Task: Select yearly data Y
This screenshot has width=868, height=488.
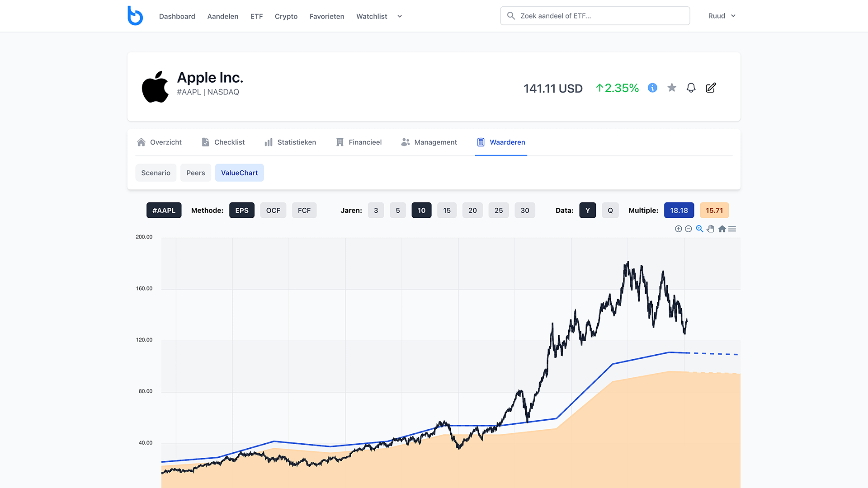Action: tap(588, 210)
